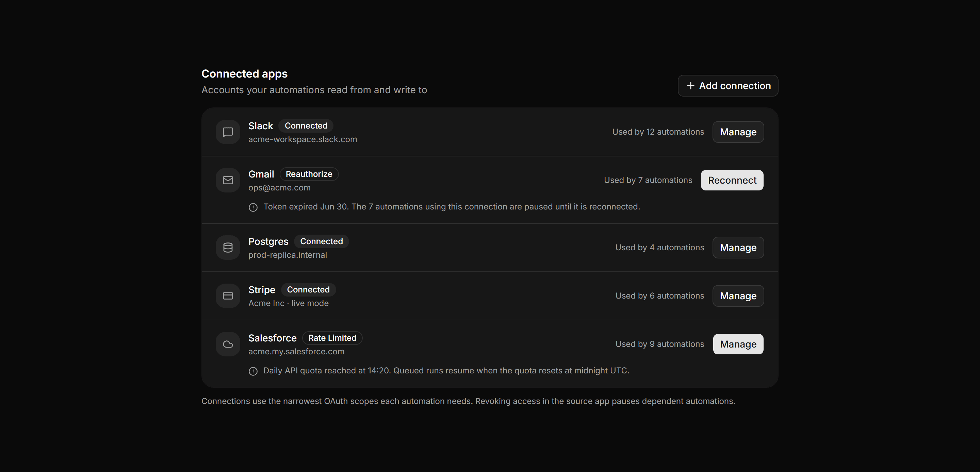980x472 pixels.
Task: Click acme-workspace.slack.com text
Action: [x=303, y=139]
